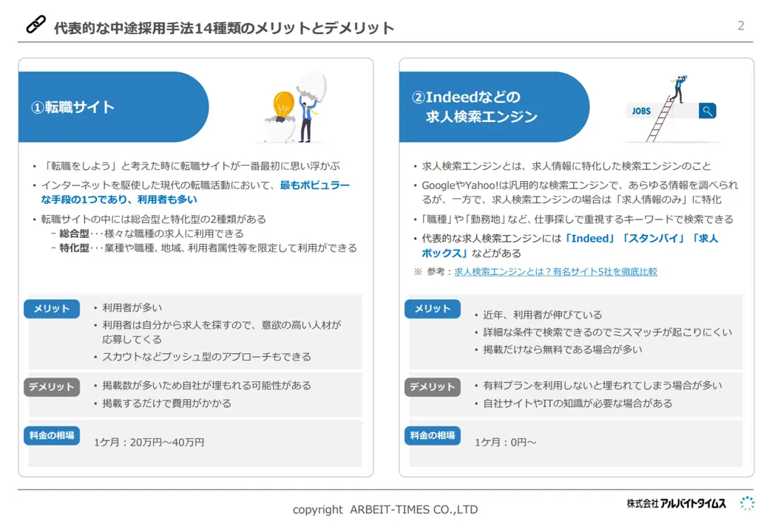Click the chain link icon beside the slide title

[x=35, y=25]
